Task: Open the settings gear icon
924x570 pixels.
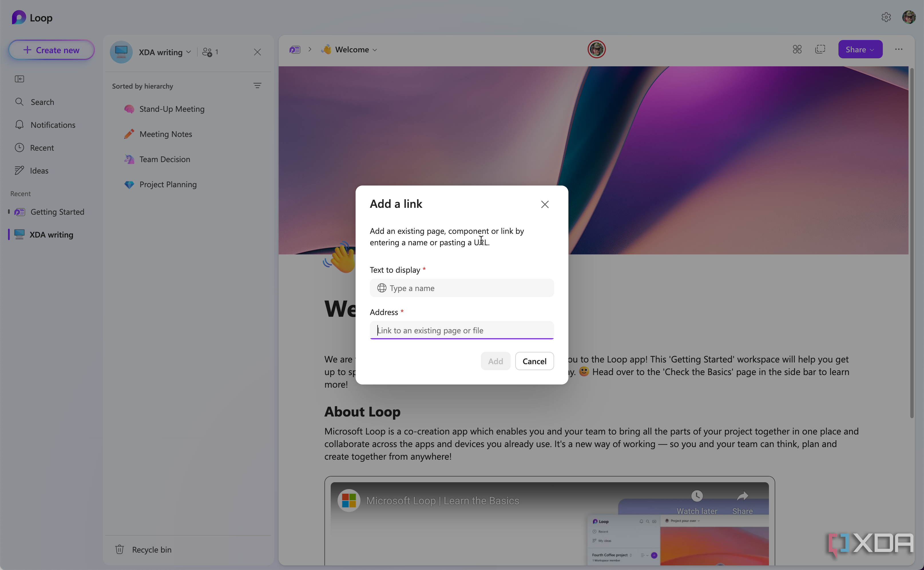Action: (886, 17)
